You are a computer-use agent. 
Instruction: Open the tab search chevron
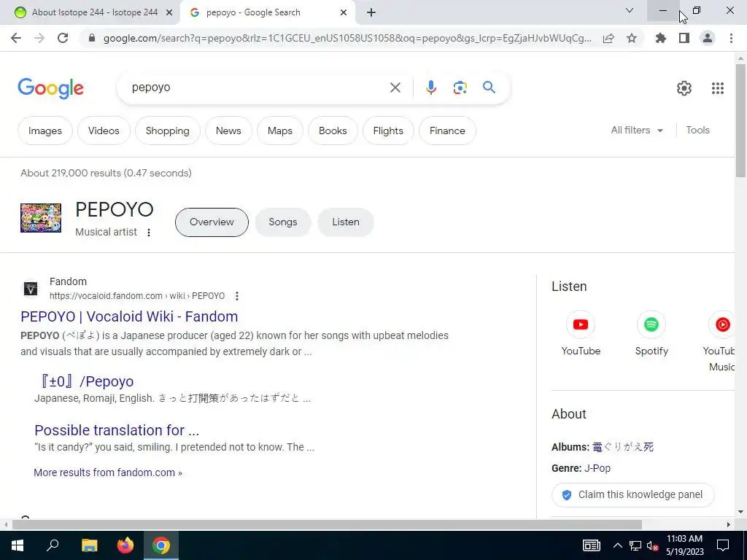click(x=630, y=10)
